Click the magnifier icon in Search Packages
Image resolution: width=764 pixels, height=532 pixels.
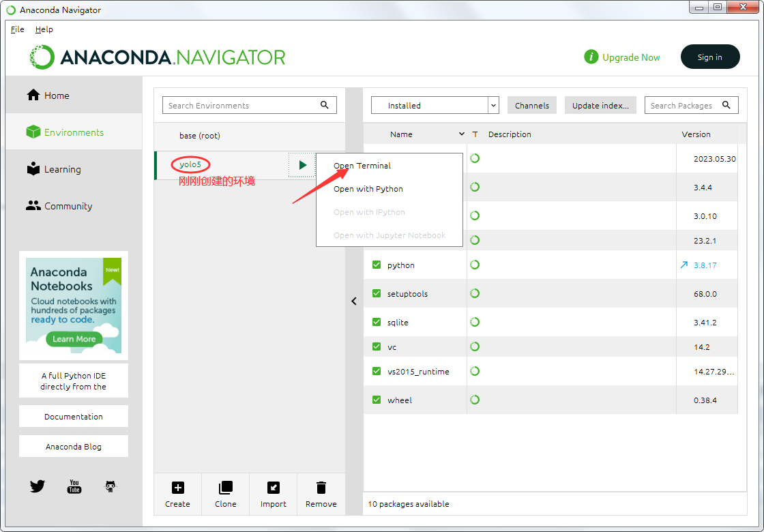coord(726,105)
